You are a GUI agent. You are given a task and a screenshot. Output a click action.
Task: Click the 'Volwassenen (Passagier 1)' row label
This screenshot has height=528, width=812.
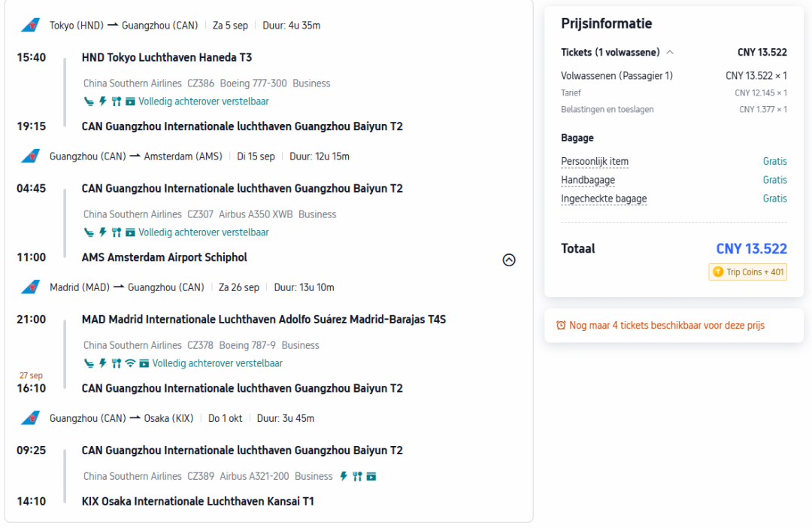(x=617, y=76)
